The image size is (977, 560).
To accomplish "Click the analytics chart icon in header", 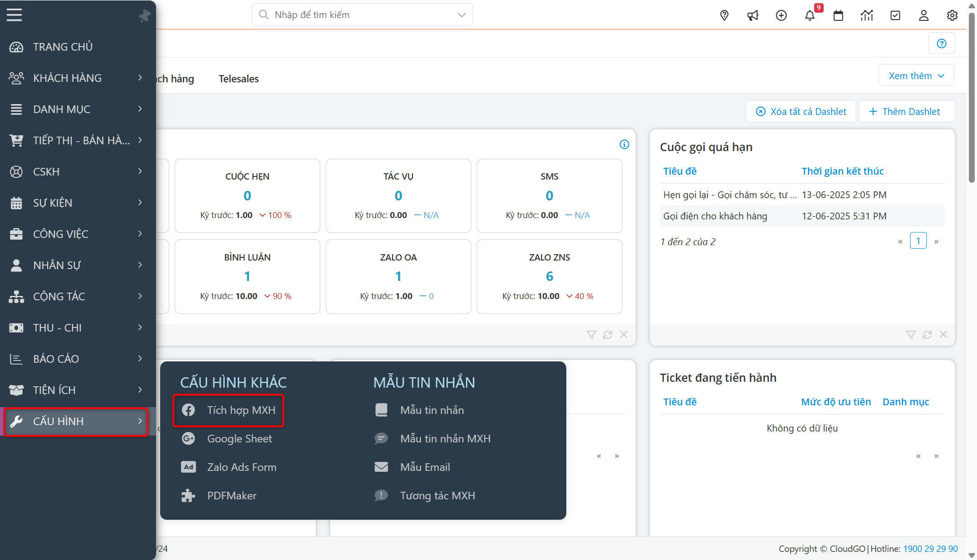I will [x=867, y=15].
